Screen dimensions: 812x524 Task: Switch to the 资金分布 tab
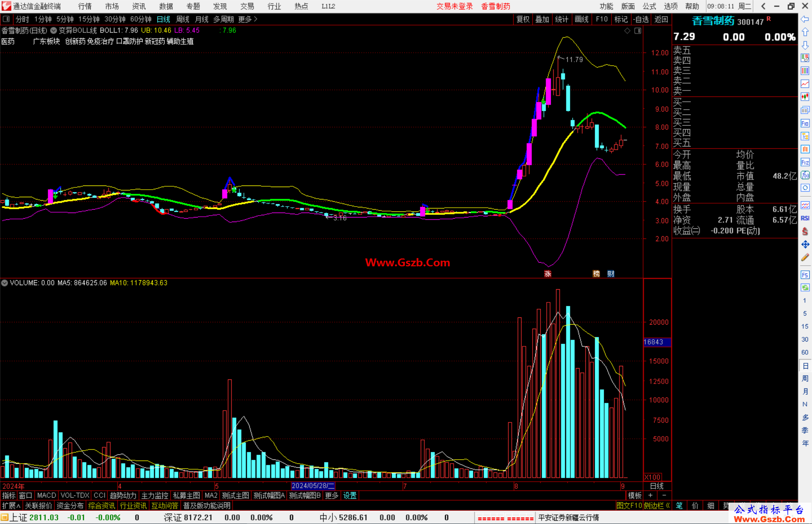point(70,506)
